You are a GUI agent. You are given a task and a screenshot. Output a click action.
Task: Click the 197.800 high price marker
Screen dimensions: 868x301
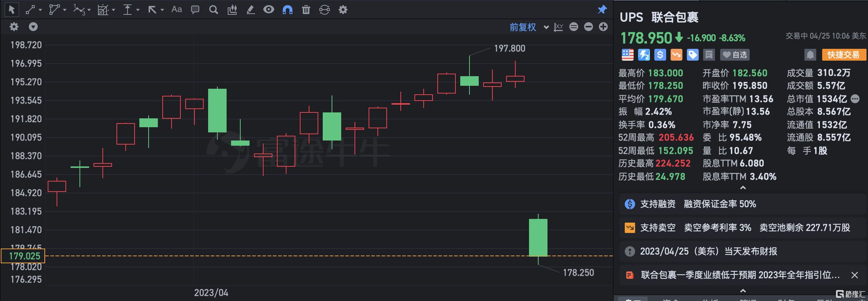pos(510,48)
